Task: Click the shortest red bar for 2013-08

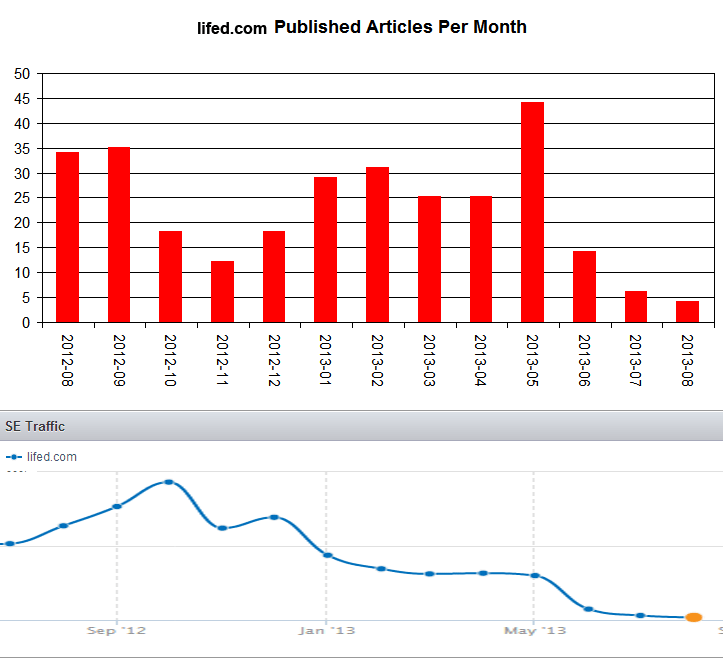Action: (687, 312)
